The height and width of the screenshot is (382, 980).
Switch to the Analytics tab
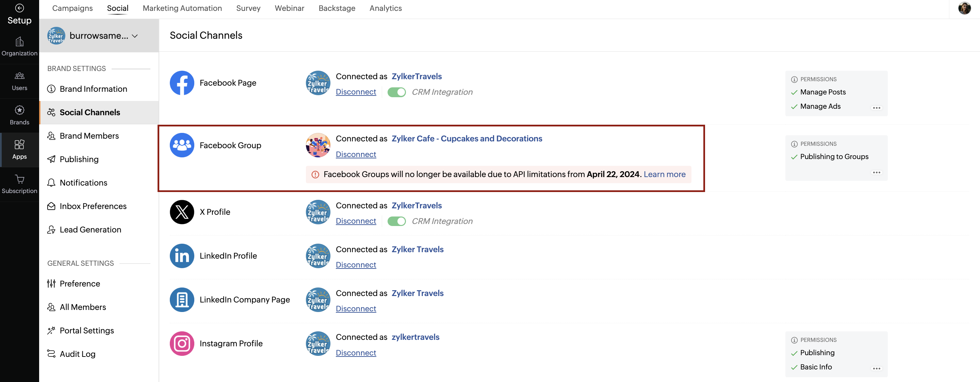[x=386, y=8]
